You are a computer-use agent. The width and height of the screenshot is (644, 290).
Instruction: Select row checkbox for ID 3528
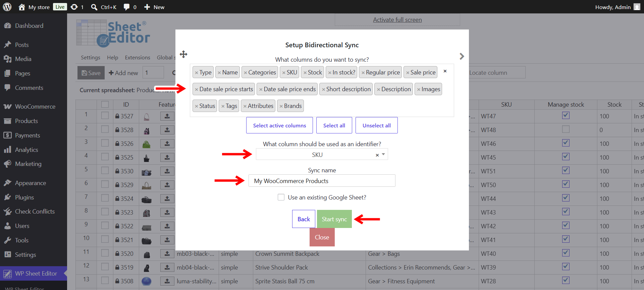pyautogui.click(x=105, y=129)
